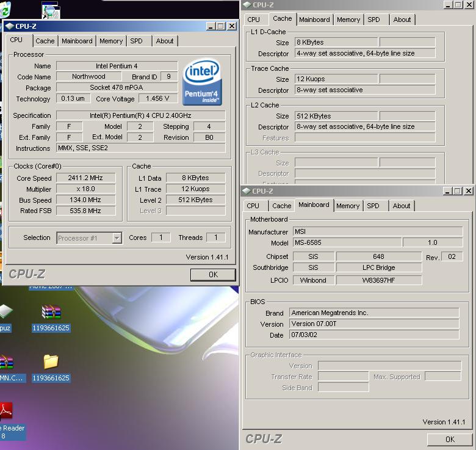Viewport: 476px width, 450px height.
Task: Click the Intel Pentium 4 logo badge
Action: 202,82
